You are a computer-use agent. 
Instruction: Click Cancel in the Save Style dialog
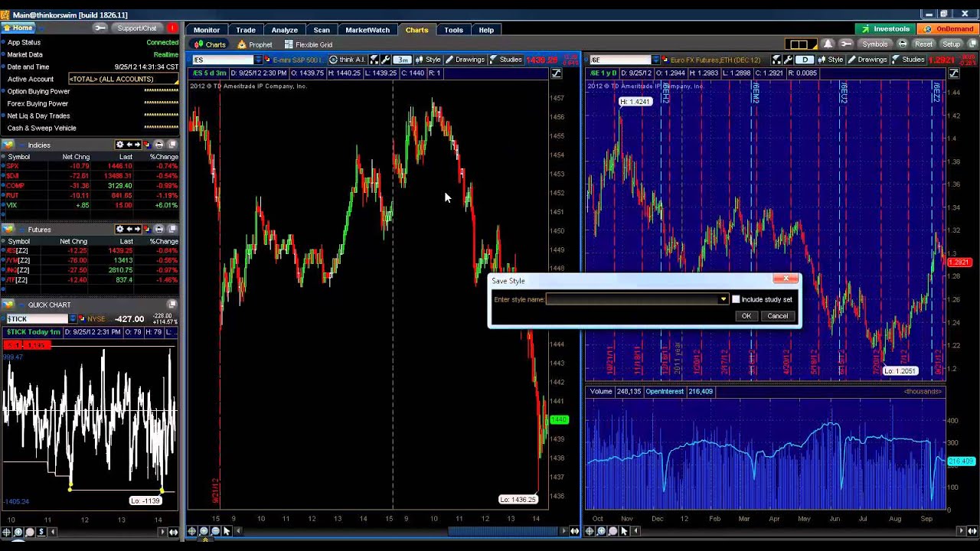coord(778,316)
